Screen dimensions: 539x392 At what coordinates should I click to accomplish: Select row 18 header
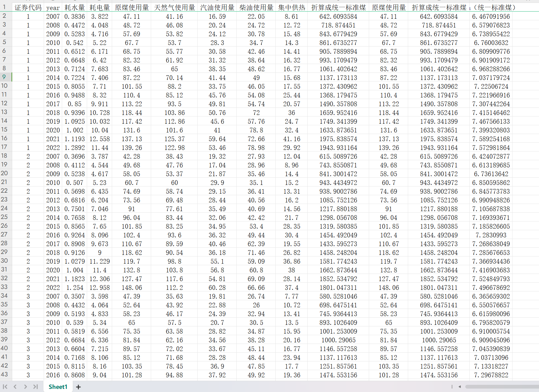[x=4, y=156]
